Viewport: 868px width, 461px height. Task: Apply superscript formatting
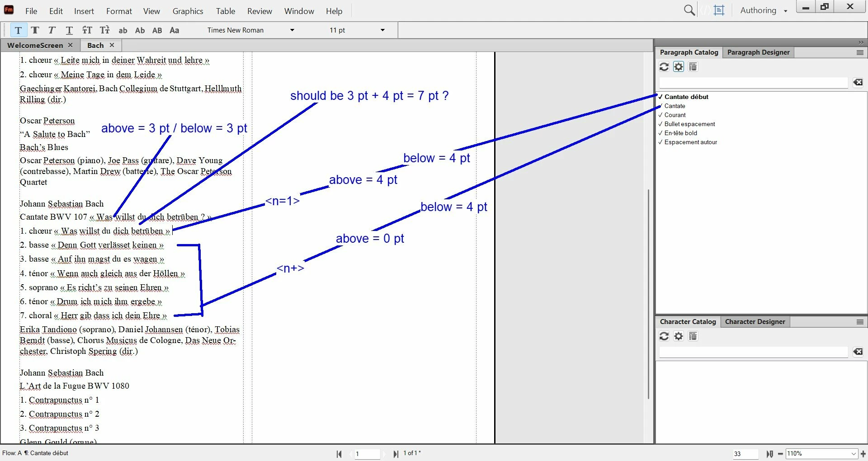pyautogui.click(x=87, y=30)
